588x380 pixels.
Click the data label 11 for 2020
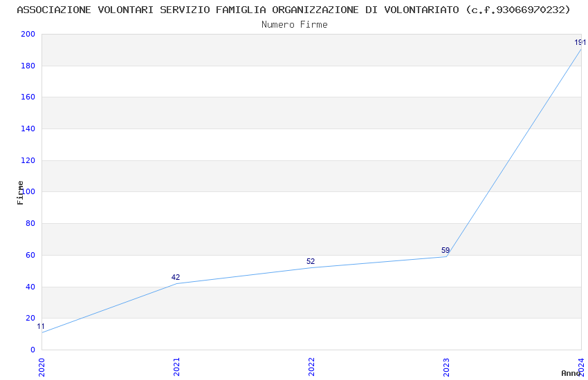pyautogui.click(x=41, y=327)
